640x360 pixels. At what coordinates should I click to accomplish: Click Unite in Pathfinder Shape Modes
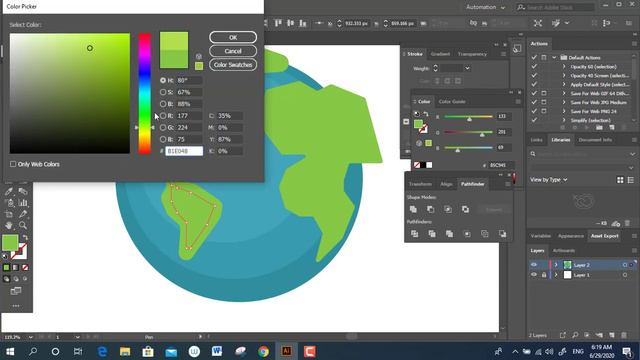[413, 209]
